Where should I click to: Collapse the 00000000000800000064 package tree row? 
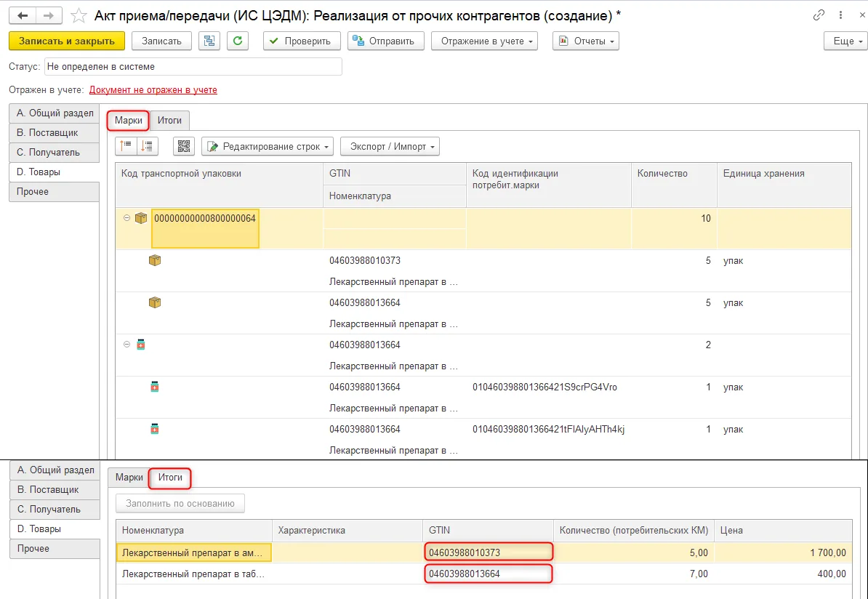click(x=126, y=218)
